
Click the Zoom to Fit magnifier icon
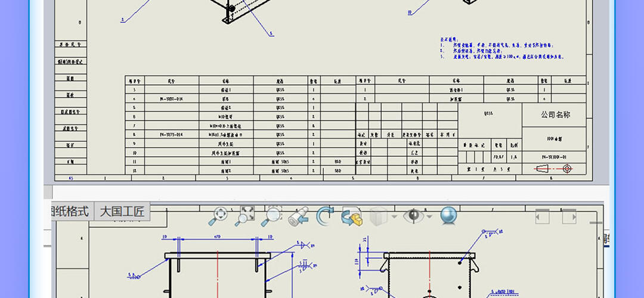[218, 216]
